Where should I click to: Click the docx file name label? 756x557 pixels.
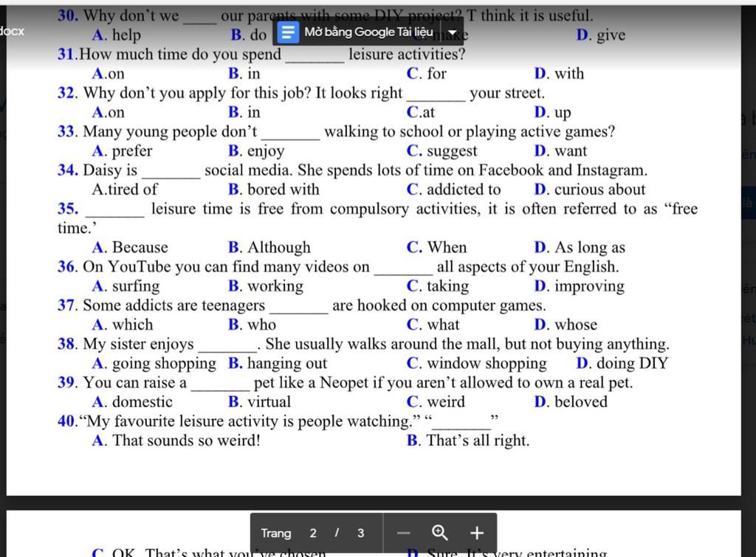point(12,31)
